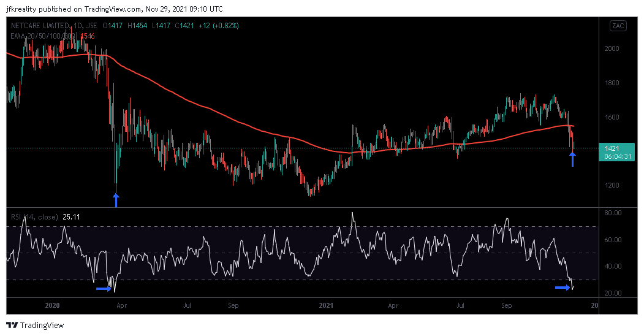The image size is (644, 336).
Task: Click the 1200 price axis label
Action: click(612, 185)
